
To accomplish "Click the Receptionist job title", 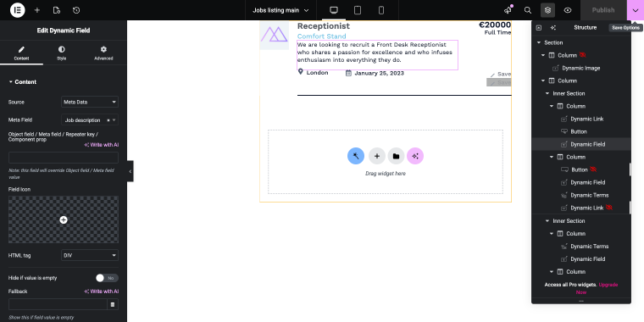I will pos(324,26).
